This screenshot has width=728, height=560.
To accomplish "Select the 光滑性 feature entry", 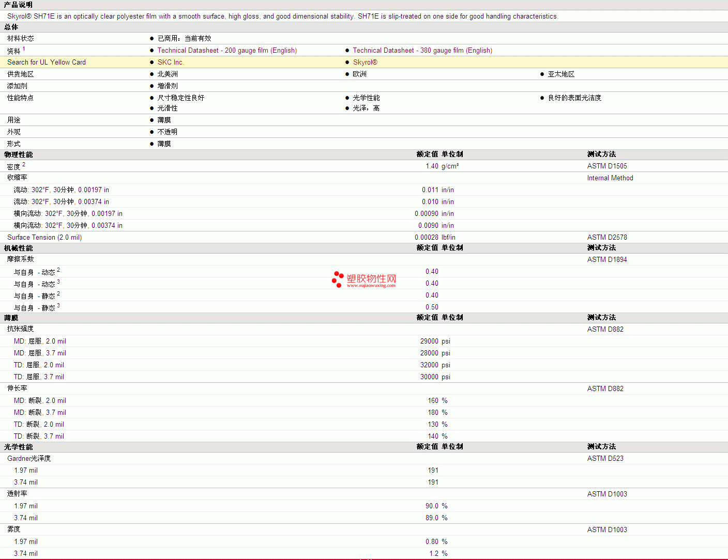I will [x=168, y=108].
